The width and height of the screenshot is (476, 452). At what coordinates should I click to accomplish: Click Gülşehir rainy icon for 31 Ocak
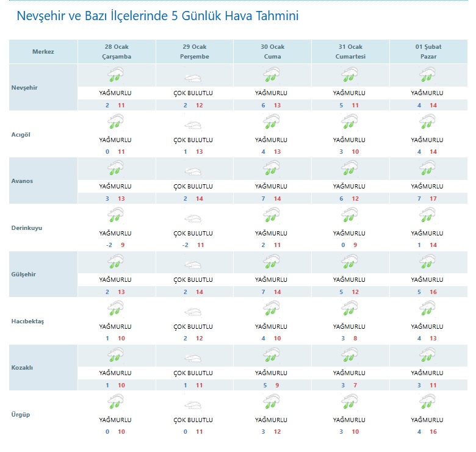349,262
